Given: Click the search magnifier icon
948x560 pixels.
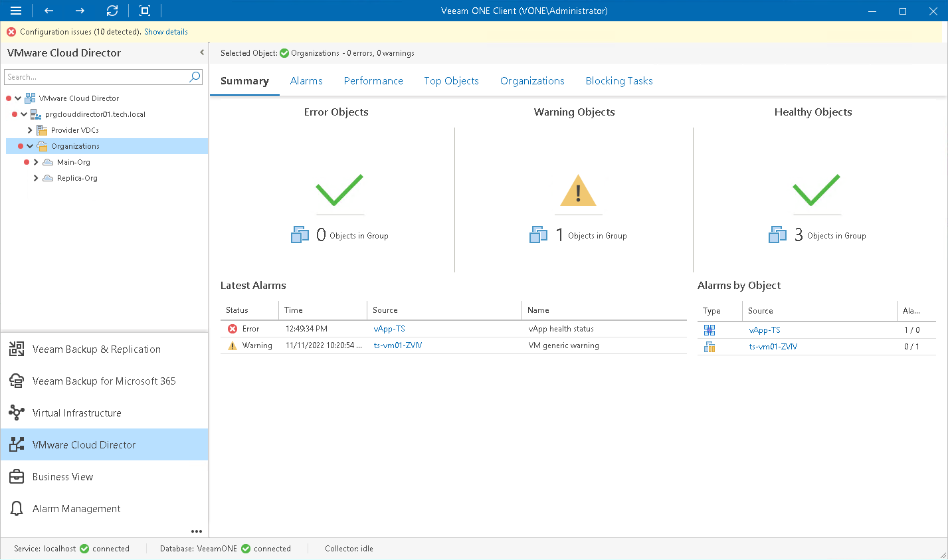Looking at the screenshot, I should (194, 77).
